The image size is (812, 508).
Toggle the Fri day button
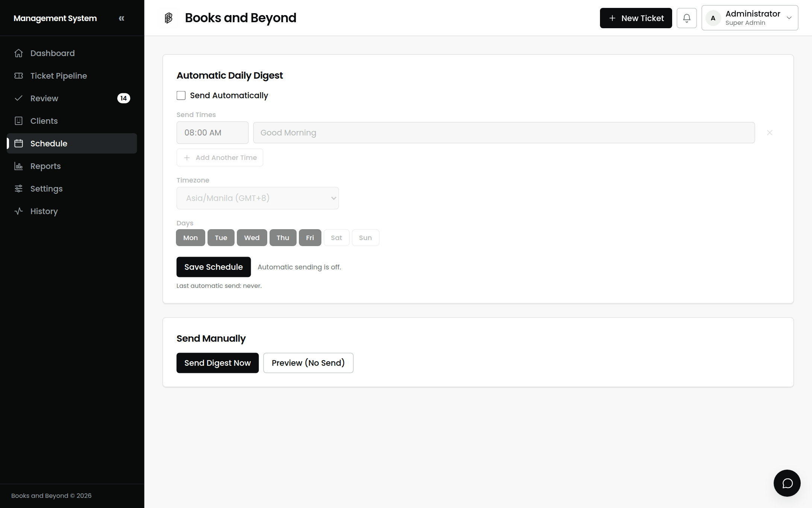coord(310,238)
